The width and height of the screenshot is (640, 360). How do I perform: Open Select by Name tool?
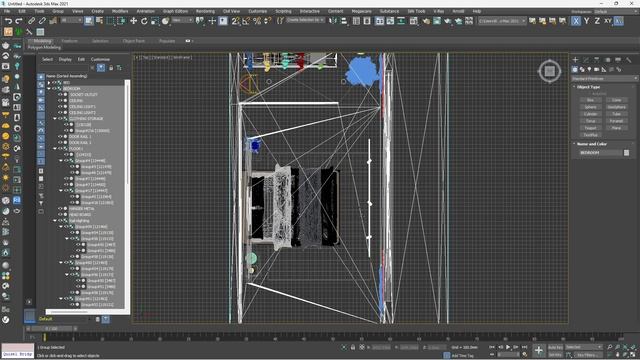pos(99,20)
